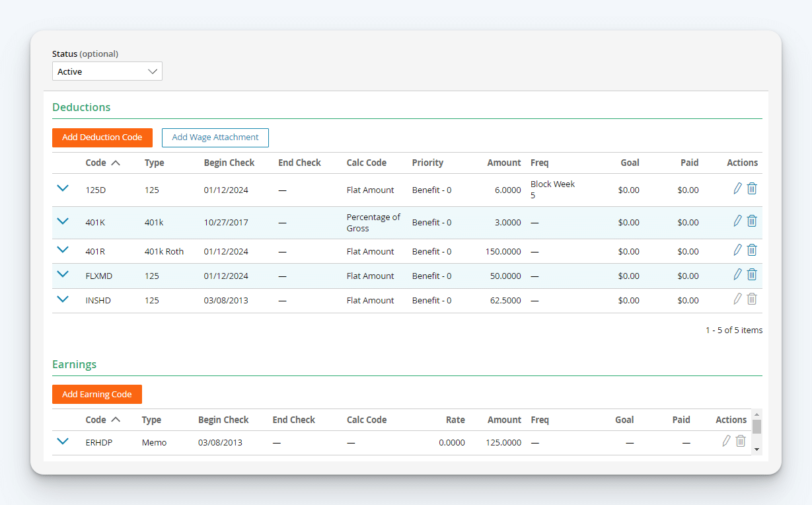Image resolution: width=812 pixels, height=505 pixels.
Task: Sort deductions by the Code column header
Action: [x=98, y=162]
